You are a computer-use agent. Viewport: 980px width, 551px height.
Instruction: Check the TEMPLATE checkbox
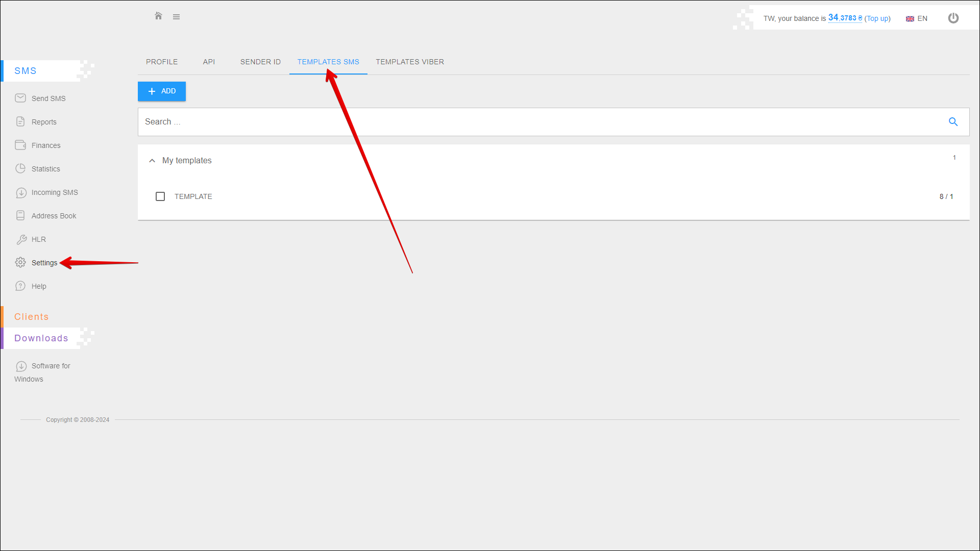coord(160,196)
